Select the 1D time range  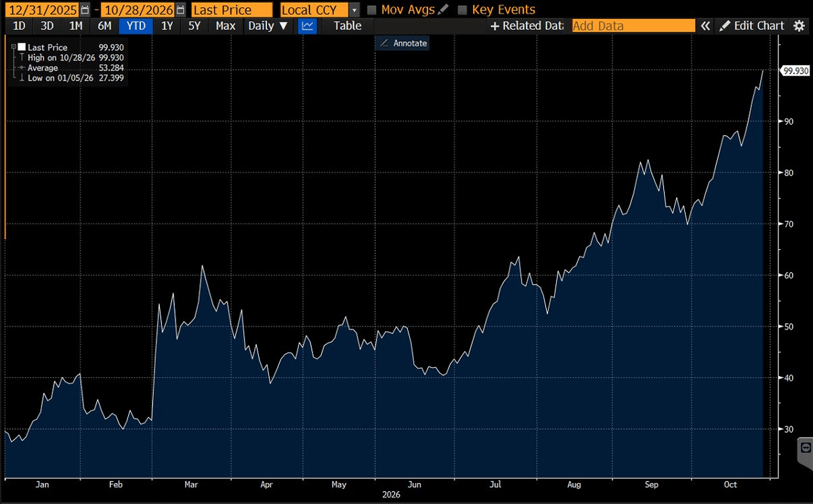(20, 26)
